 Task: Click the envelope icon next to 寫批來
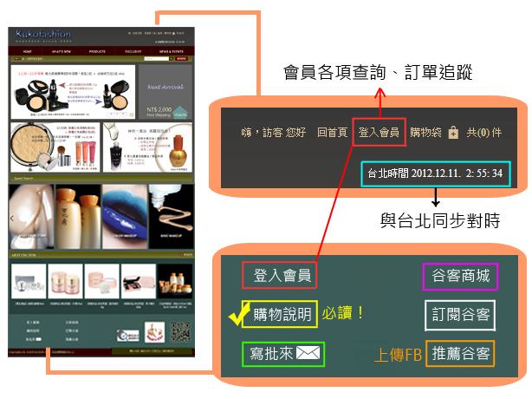click(308, 353)
